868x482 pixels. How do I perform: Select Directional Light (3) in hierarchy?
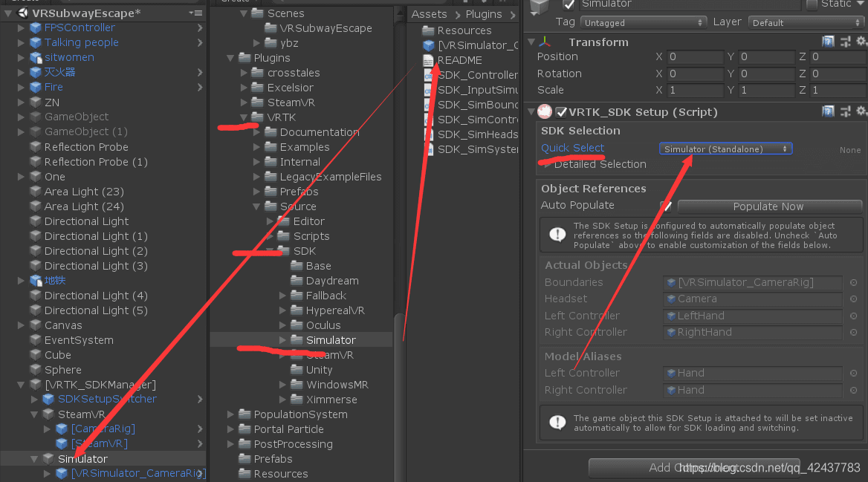coord(96,266)
